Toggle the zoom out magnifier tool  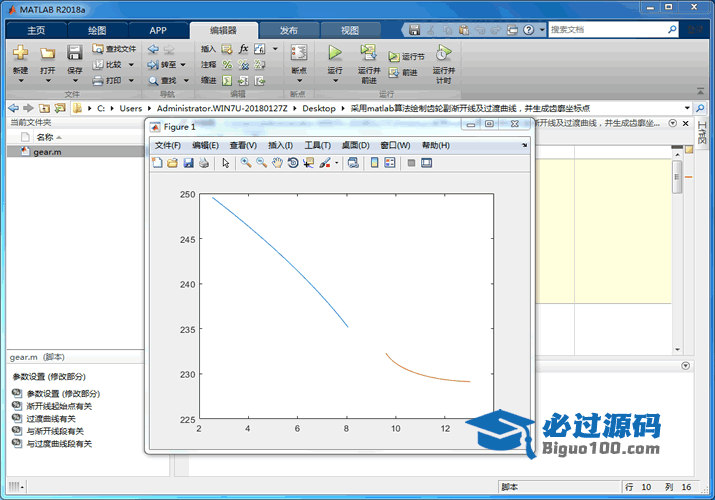click(262, 163)
